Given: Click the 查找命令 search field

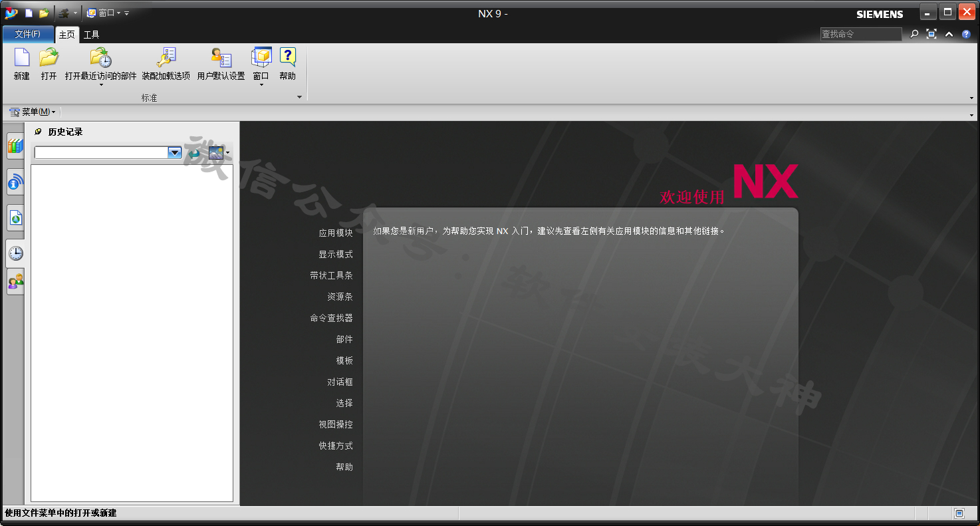Looking at the screenshot, I should (x=860, y=34).
